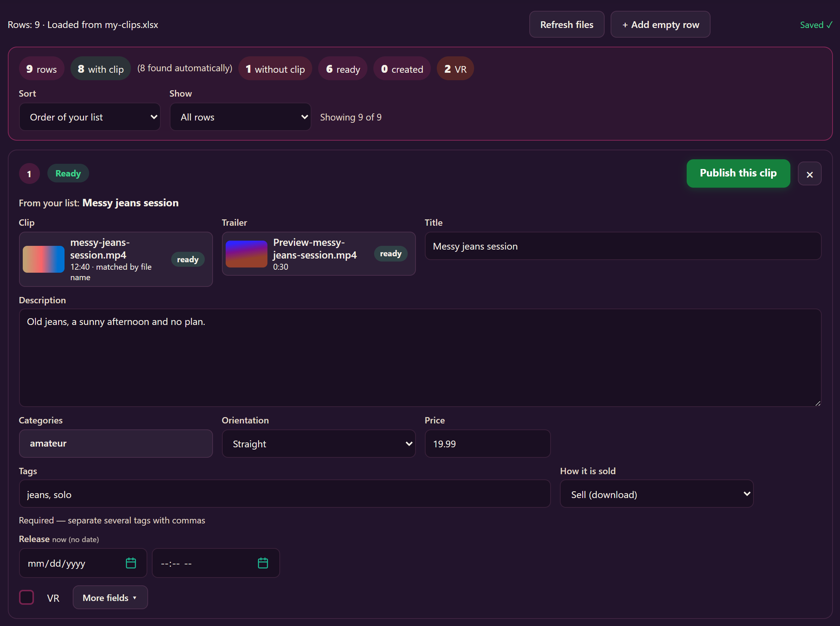Open the Orientation dropdown set to Straight

[x=319, y=444]
